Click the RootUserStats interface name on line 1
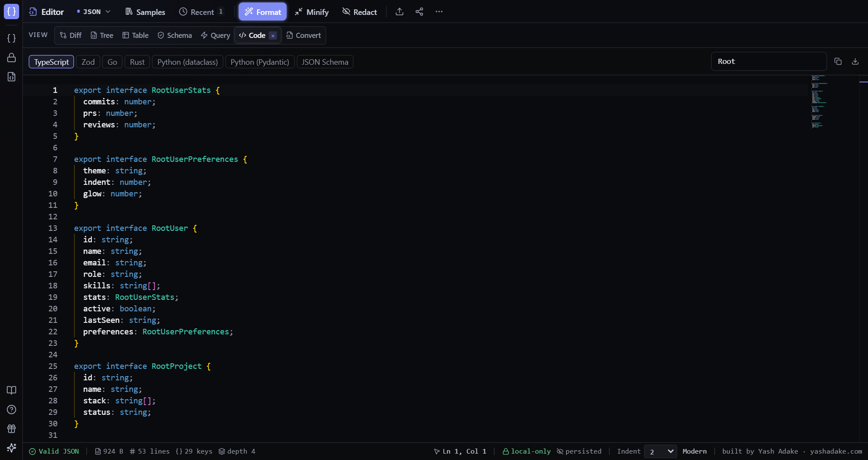The height and width of the screenshot is (460, 868). tap(181, 90)
